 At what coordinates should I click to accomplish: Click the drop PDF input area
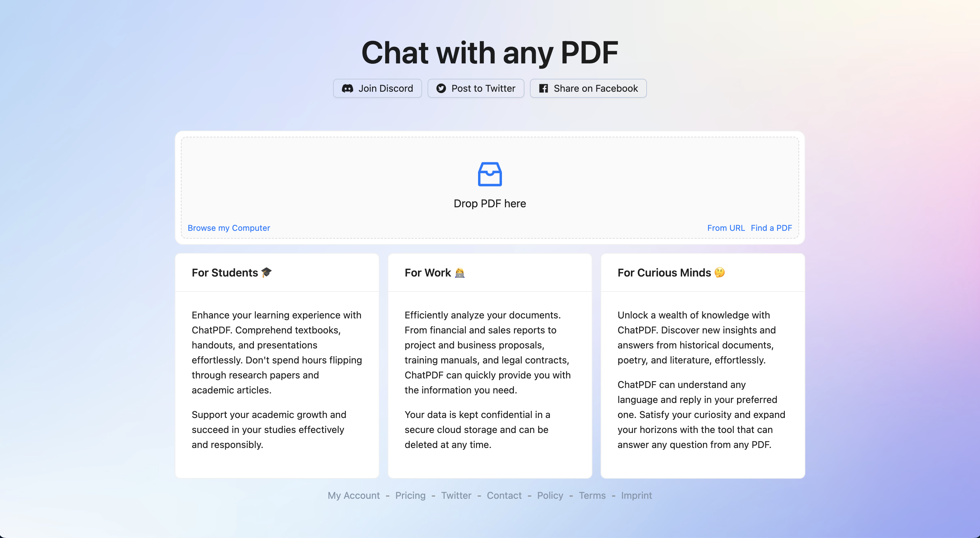pos(490,185)
